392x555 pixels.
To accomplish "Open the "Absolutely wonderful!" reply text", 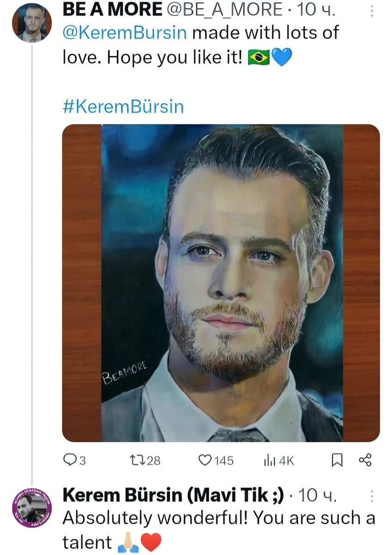I will pos(218,518).
